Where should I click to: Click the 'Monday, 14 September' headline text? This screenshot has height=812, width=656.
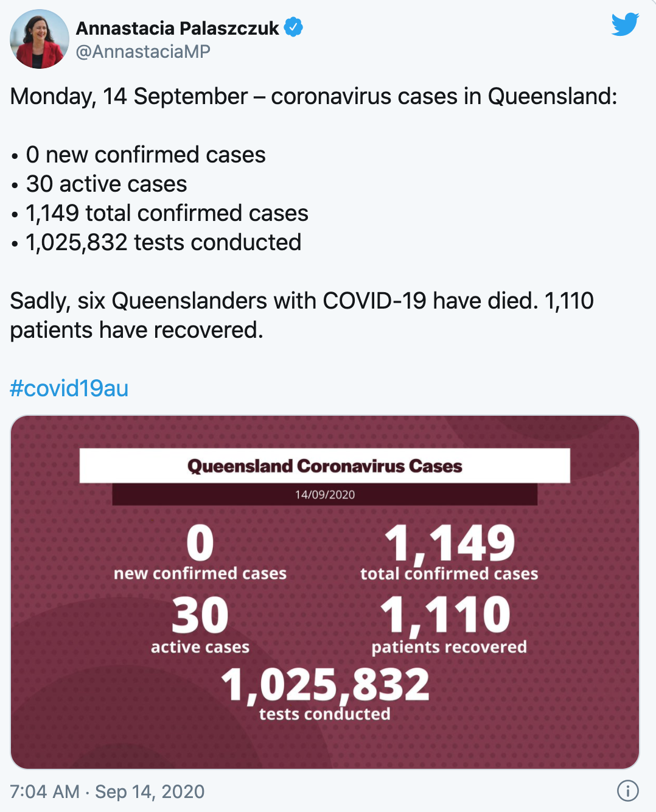(x=129, y=96)
